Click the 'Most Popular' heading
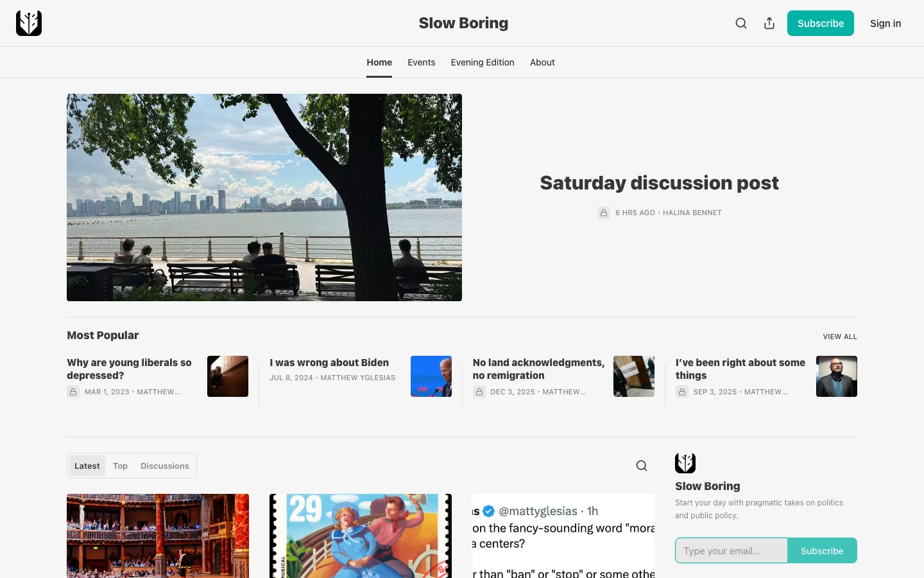Screen dimensions: 924x578 coord(103,335)
